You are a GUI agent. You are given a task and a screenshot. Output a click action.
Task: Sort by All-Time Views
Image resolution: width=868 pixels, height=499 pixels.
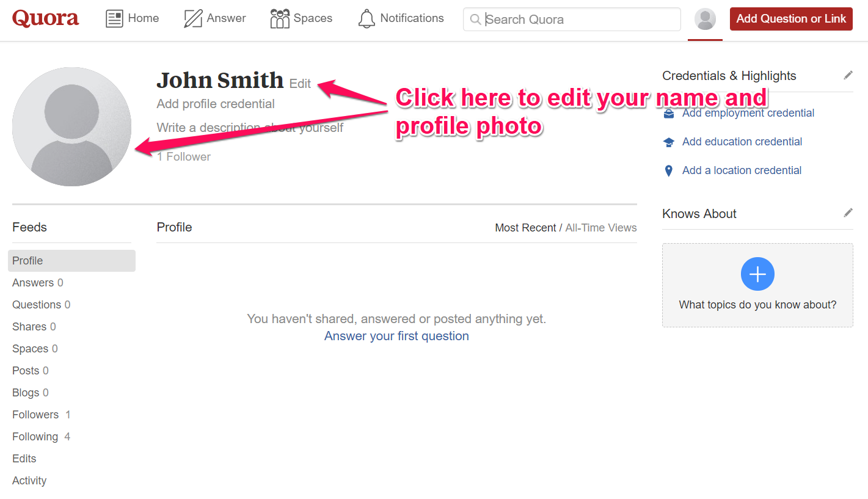coord(601,228)
